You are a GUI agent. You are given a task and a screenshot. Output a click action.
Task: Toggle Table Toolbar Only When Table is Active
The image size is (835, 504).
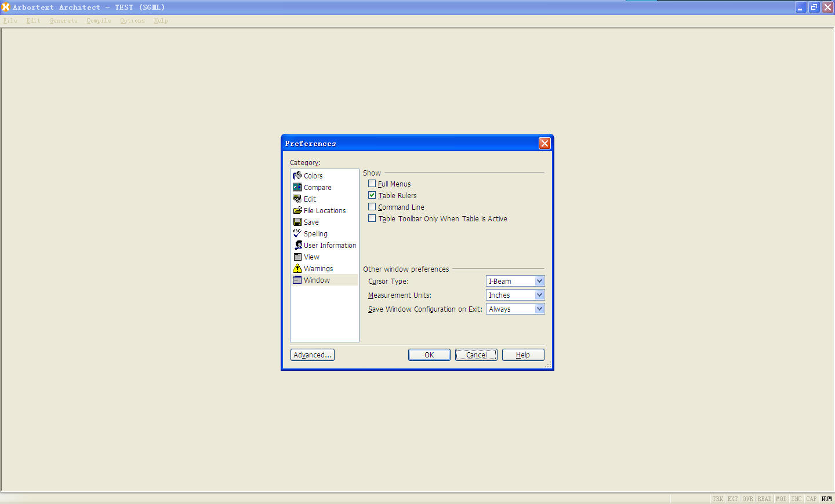372,218
